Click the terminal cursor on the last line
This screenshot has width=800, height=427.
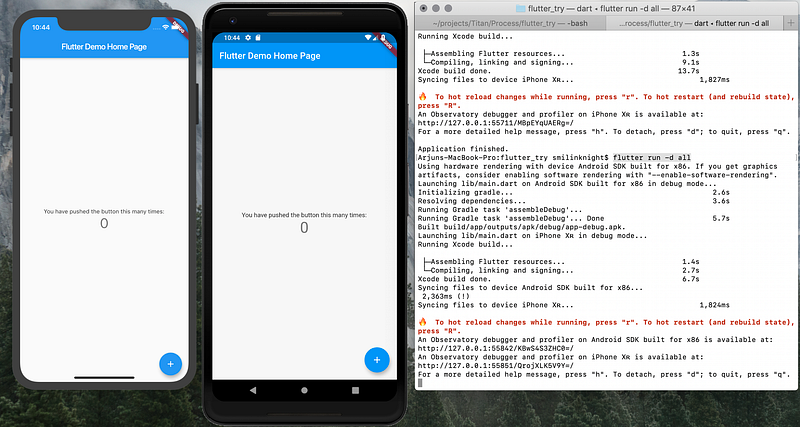[x=420, y=383]
